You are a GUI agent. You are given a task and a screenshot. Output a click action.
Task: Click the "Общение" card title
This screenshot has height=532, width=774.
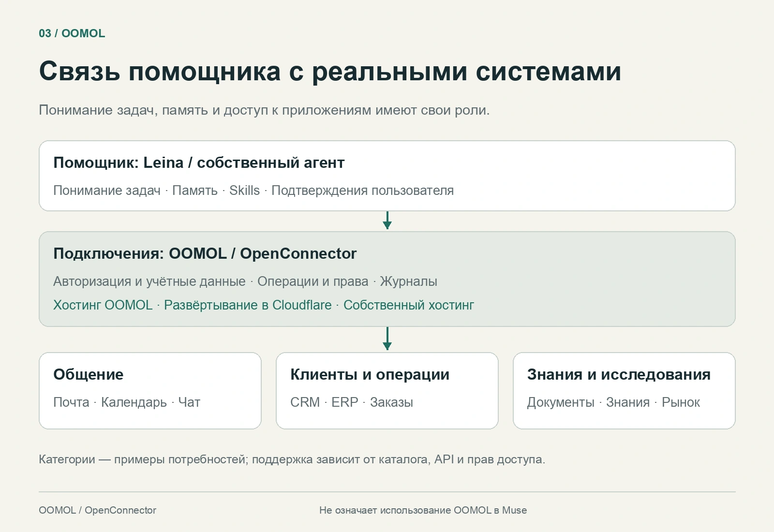pyautogui.click(x=89, y=374)
